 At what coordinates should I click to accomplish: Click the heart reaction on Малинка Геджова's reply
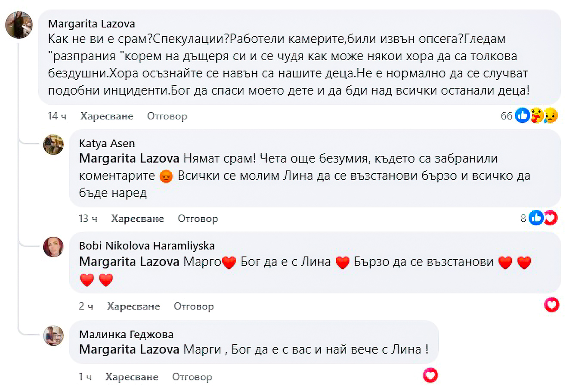pyautogui.click(x=430, y=376)
